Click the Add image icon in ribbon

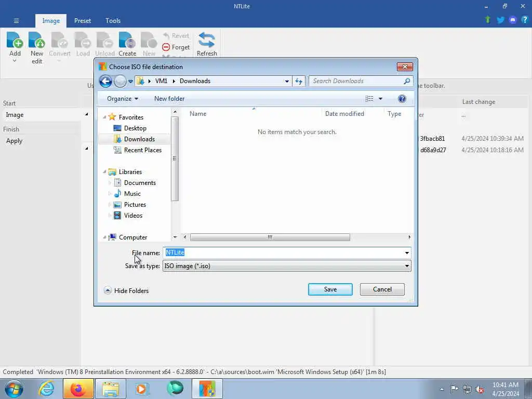(15, 40)
